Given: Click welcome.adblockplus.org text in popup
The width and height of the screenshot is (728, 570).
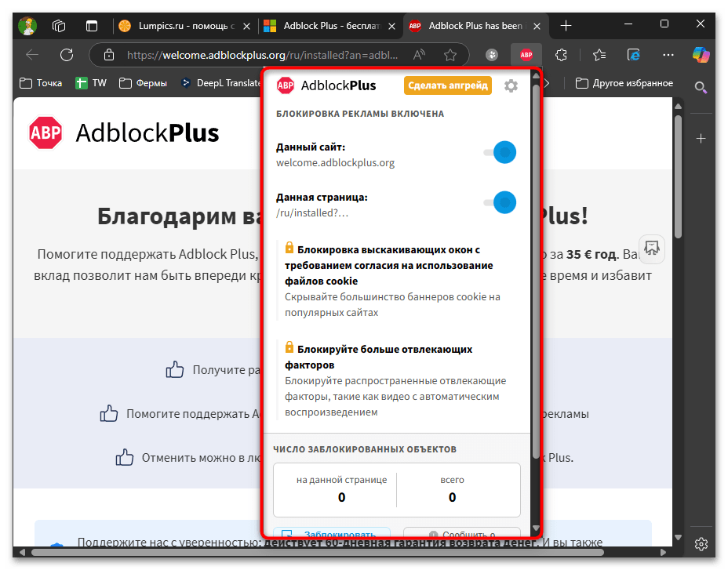Looking at the screenshot, I should [x=335, y=163].
